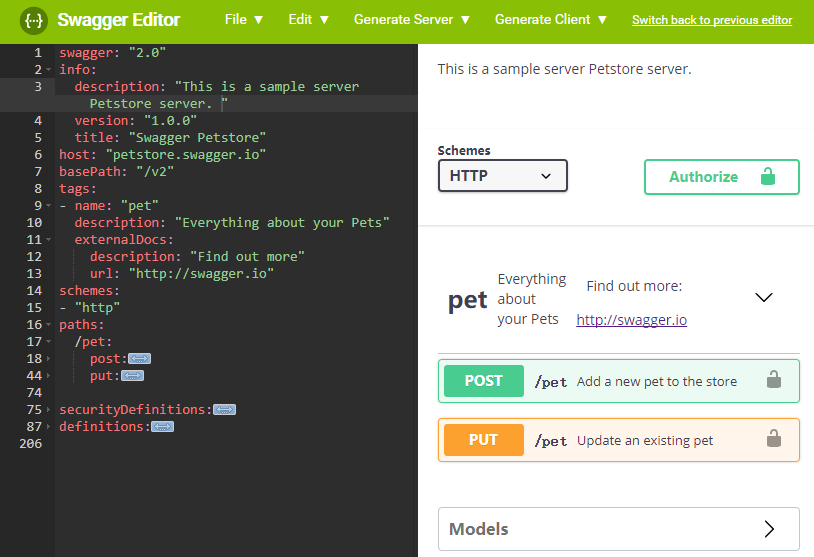Screen dimensions: 814x557
Task: Expand the fold arrow on line 75
Action: click(49, 410)
